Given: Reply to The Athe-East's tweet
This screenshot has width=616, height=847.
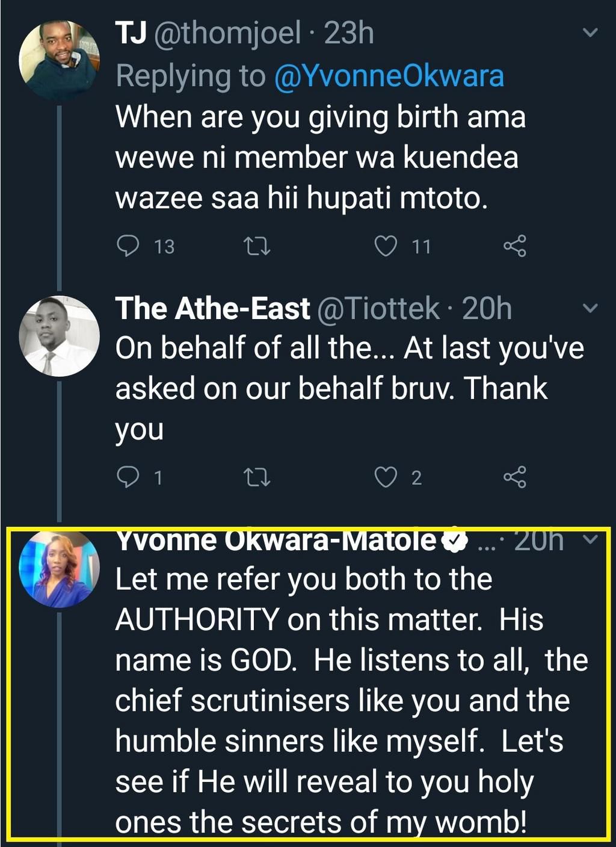Looking at the screenshot, I should [128, 477].
